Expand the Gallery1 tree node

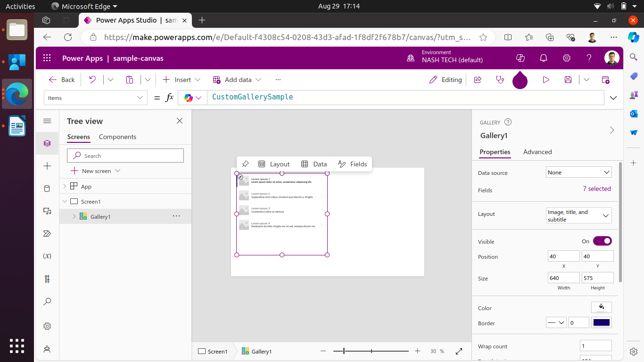pyautogui.click(x=74, y=216)
